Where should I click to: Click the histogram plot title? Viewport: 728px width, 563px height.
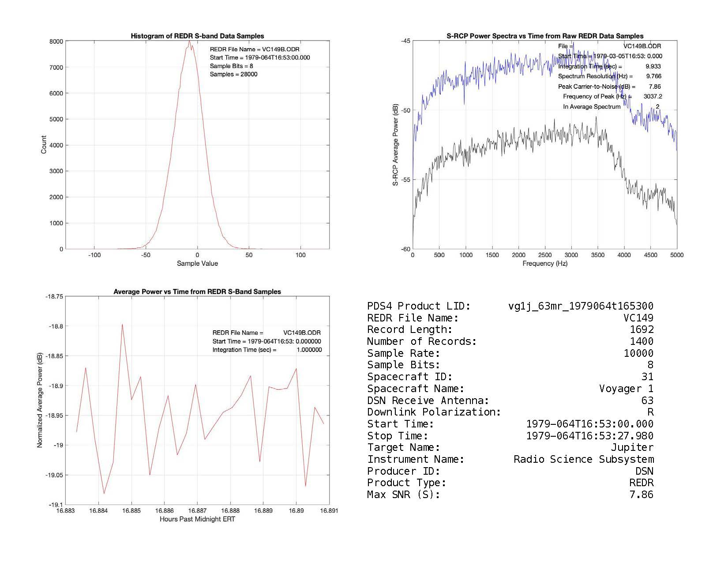pyautogui.click(x=197, y=36)
